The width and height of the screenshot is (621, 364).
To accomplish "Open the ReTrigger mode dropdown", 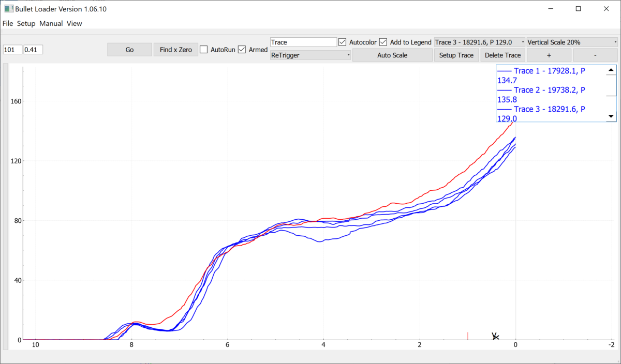I will (310, 55).
